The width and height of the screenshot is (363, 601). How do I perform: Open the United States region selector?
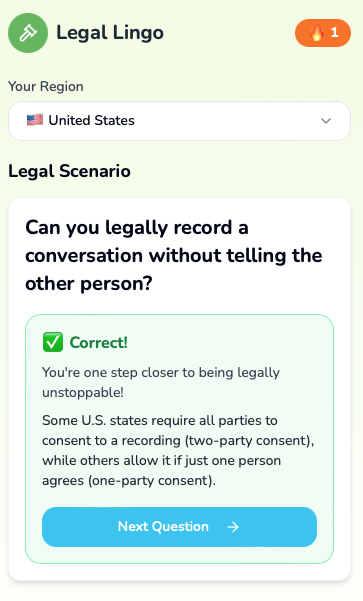click(179, 121)
